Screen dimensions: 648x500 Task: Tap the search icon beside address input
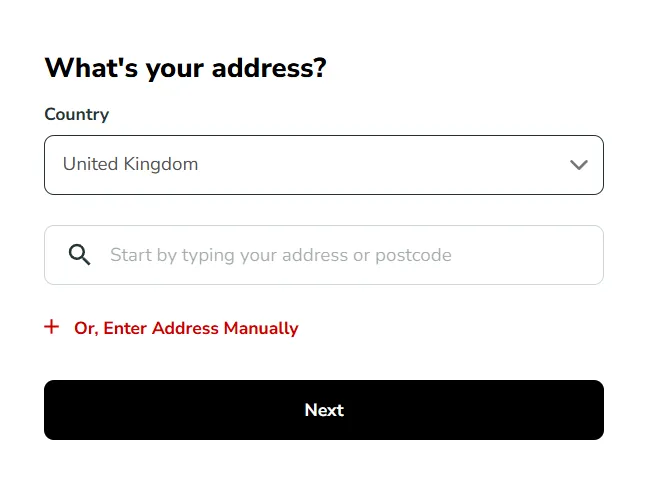pyautogui.click(x=80, y=255)
